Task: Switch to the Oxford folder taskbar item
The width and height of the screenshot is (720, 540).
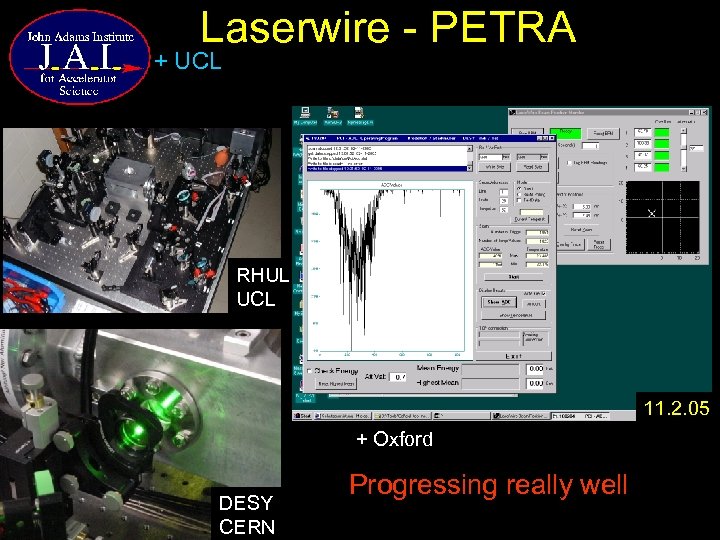Action: (x=402, y=416)
